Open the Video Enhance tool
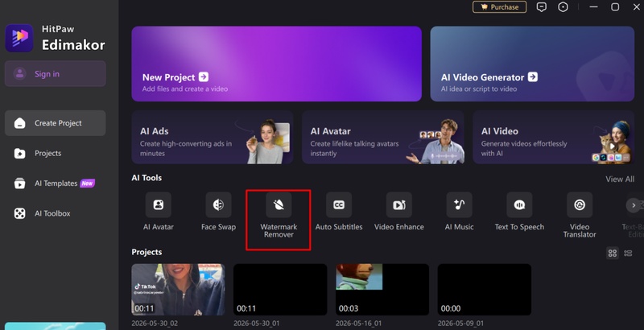This screenshot has height=330, width=644. 398,204
